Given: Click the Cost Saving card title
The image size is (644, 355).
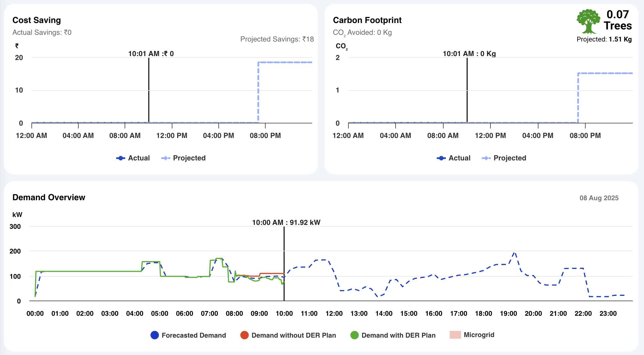Looking at the screenshot, I should [x=37, y=20].
